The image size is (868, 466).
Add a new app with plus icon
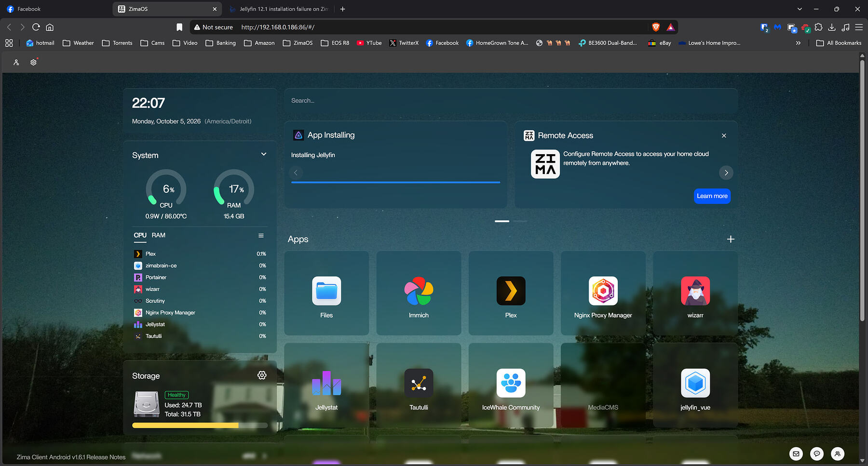[731, 239]
